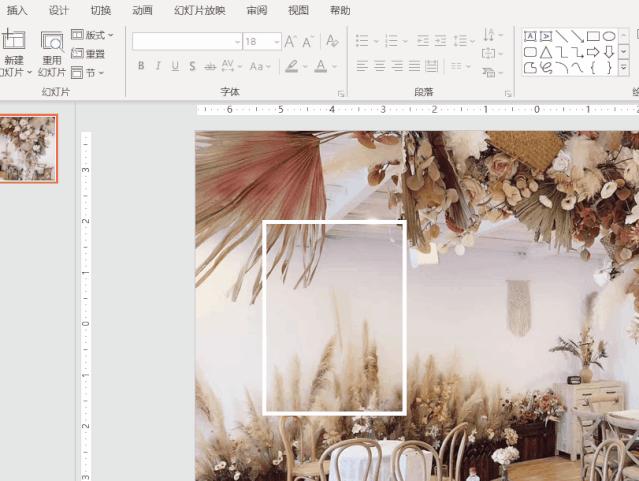Justify the text
Screen dimensions: 639x481
[414, 66]
